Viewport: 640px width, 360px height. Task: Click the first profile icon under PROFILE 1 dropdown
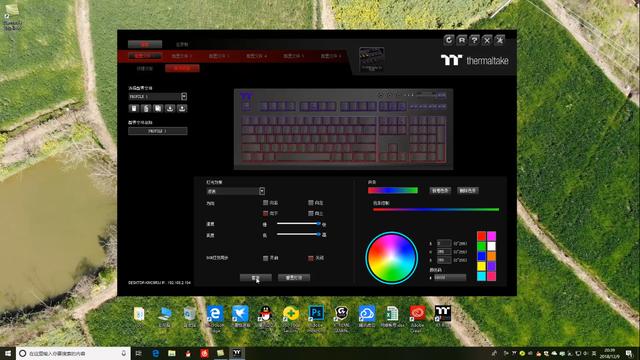(x=134, y=108)
